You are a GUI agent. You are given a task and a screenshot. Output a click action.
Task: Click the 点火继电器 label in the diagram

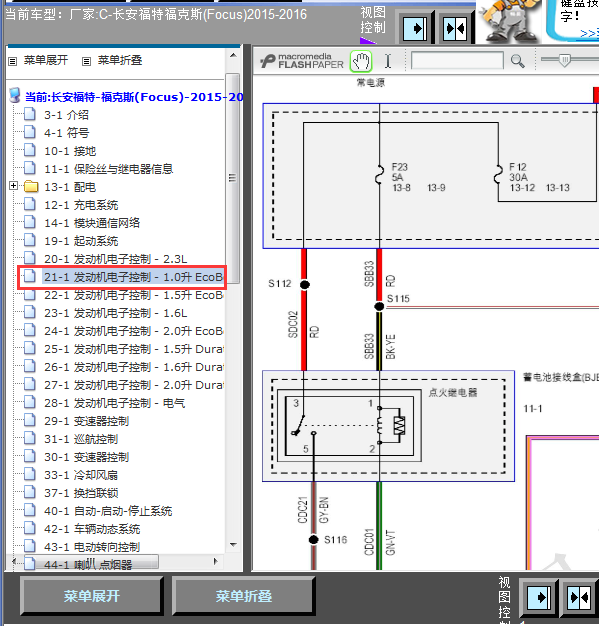453,392
